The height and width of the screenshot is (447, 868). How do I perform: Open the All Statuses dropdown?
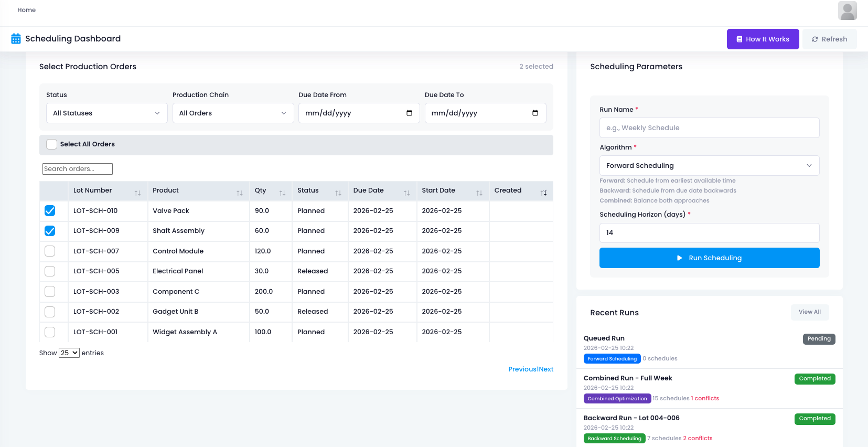pyautogui.click(x=106, y=113)
